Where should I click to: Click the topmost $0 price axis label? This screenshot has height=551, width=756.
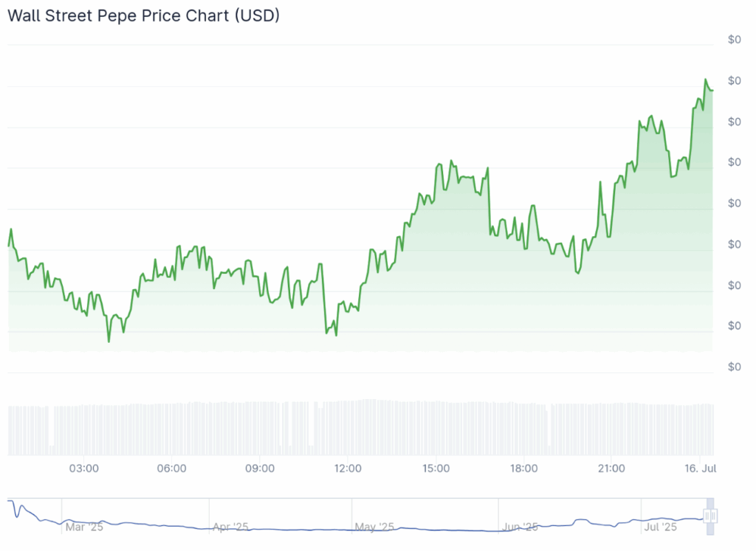point(734,40)
